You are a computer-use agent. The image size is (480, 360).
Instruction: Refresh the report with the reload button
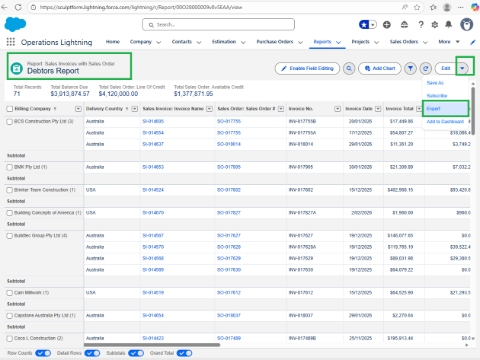[426, 68]
